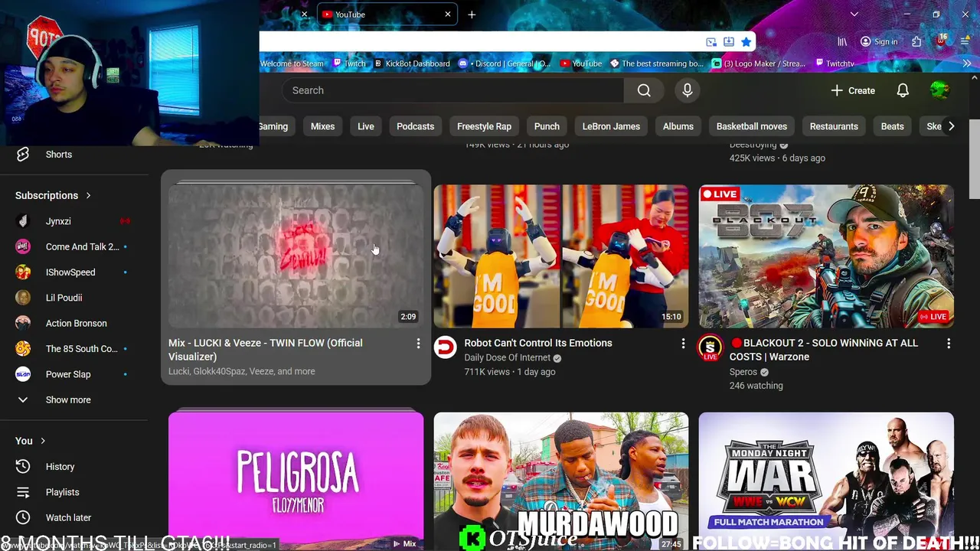Open Daily Dose Of Internet channel name
Viewport: 980px width, 551px height.
[508, 357]
